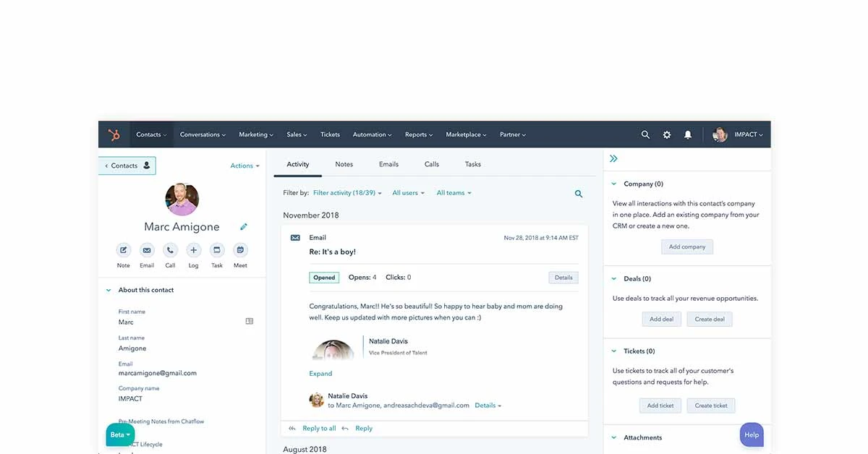Edit contact name with pencil icon
The image size is (868, 454).
pos(244,227)
